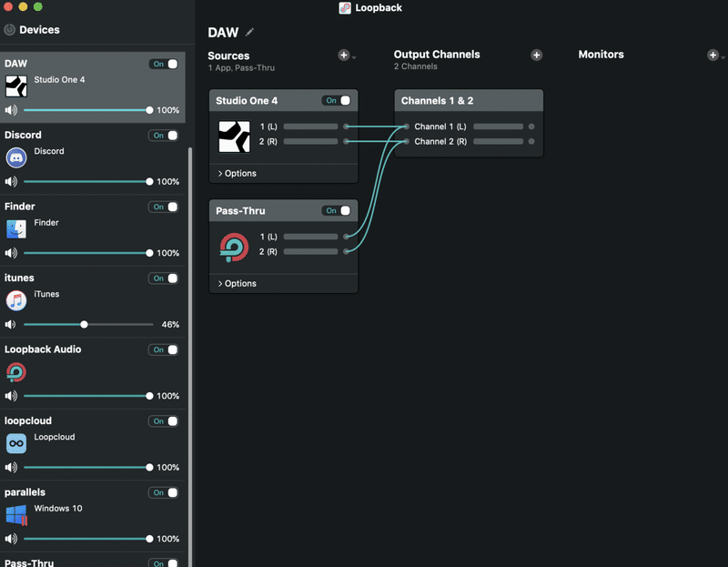Image resolution: width=728 pixels, height=567 pixels.
Task: Toggle the loopcloud device switch
Action: (164, 421)
